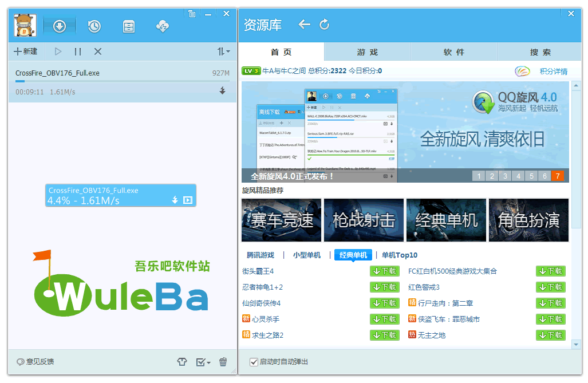The width and height of the screenshot is (588, 383).
Task: Click the resource library scrollbar down arrow
Action: (576, 344)
